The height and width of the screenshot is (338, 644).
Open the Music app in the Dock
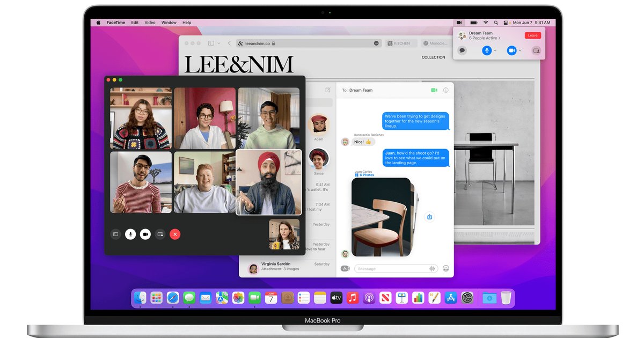point(352,298)
